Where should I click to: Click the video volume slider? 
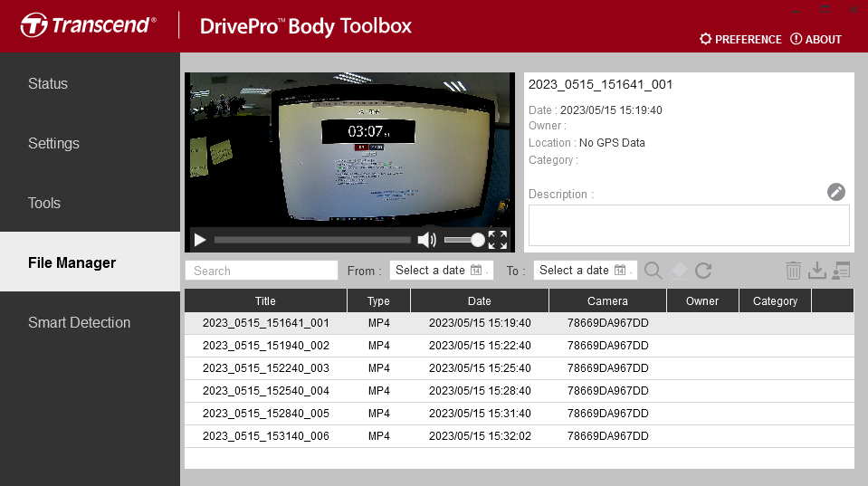tap(464, 240)
